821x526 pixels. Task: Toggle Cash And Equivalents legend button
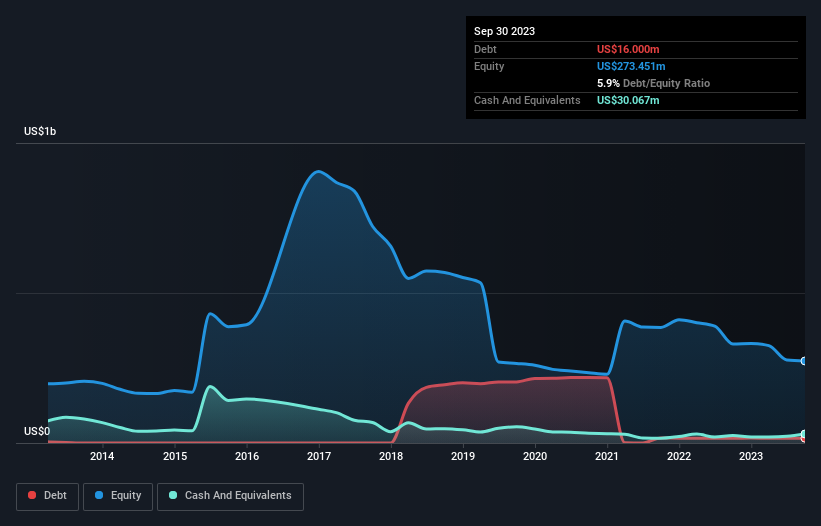[230, 496]
